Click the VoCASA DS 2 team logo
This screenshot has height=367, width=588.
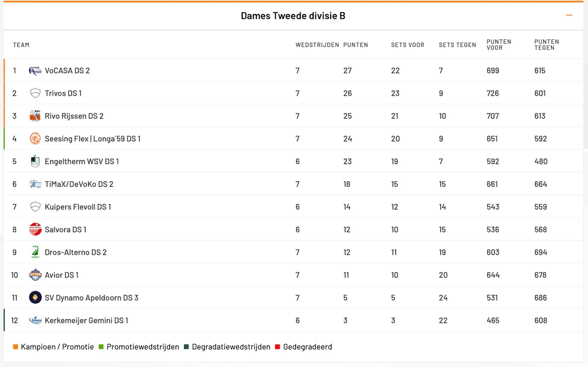[35, 70]
